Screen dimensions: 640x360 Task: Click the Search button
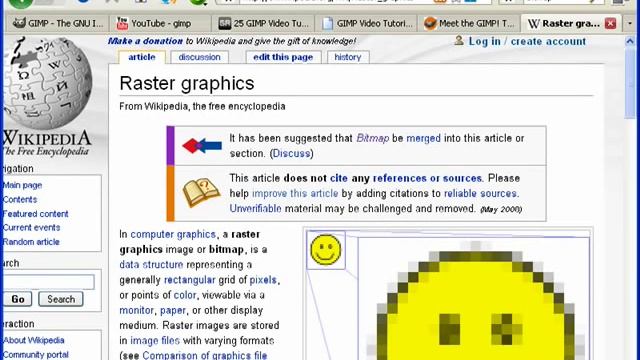pyautogui.click(x=61, y=299)
